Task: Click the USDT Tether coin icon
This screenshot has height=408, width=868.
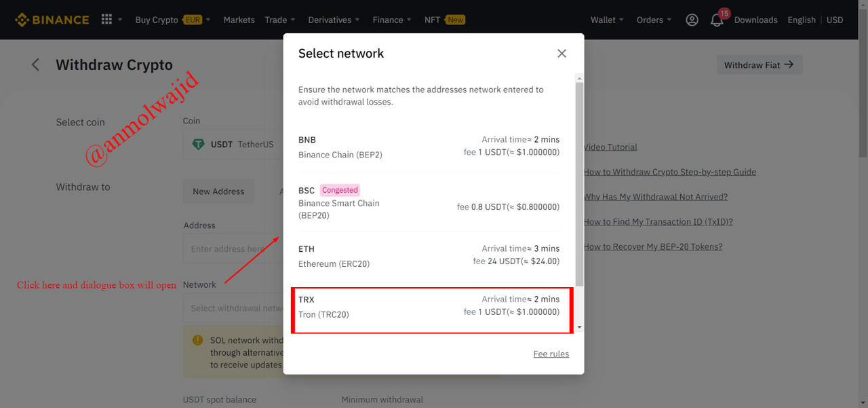Action: [x=198, y=145]
